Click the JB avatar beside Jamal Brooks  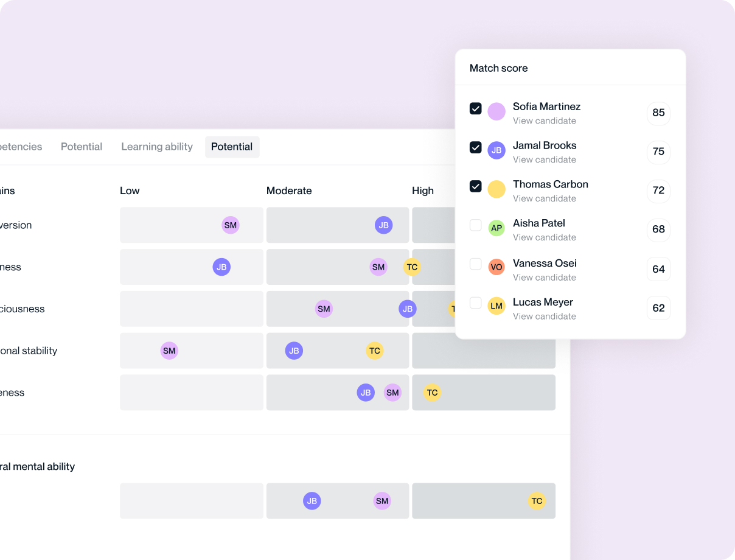pos(496,150)
